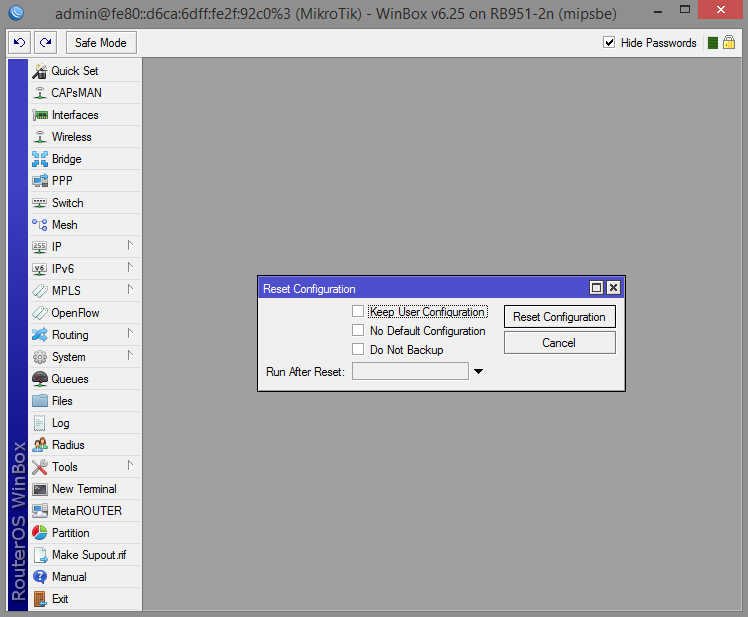
Task: Click the Redo arrow icon
Action: [46, 43]
